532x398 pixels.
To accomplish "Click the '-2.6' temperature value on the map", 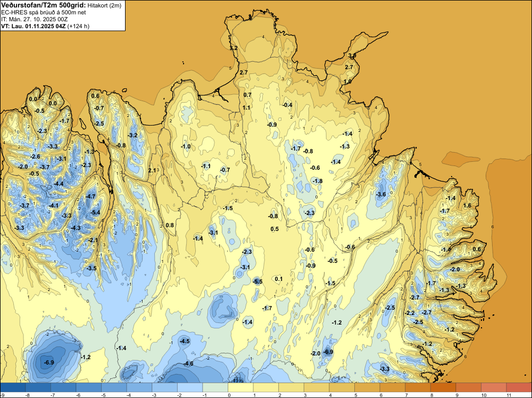I will pos(35,156).
